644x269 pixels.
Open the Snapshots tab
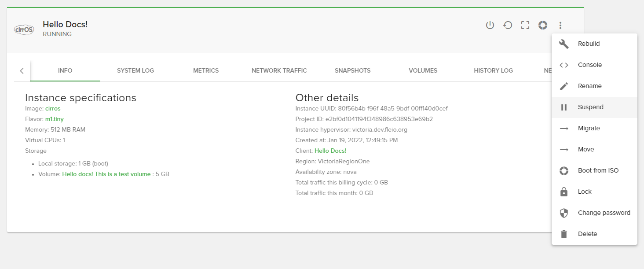[x=352, y=70]
